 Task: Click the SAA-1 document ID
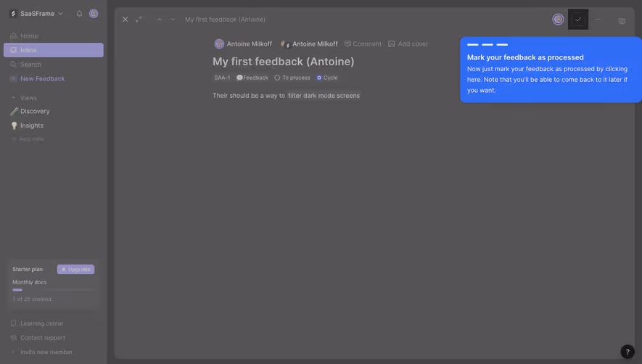222,78
